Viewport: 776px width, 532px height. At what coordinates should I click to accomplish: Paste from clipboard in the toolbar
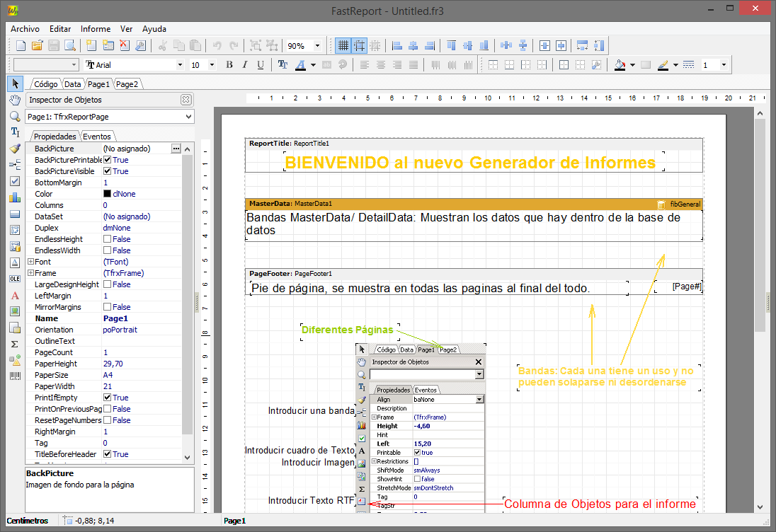tap(195, 46)
